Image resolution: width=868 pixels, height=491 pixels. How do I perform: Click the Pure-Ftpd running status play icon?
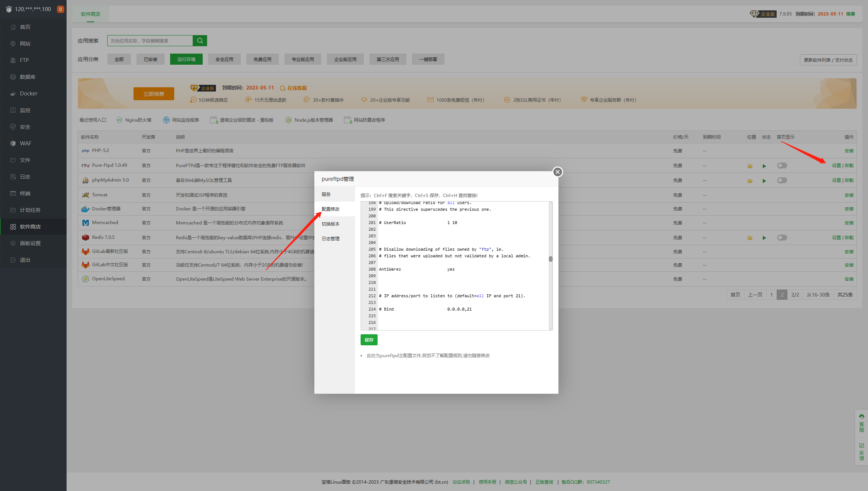point(764,166)
